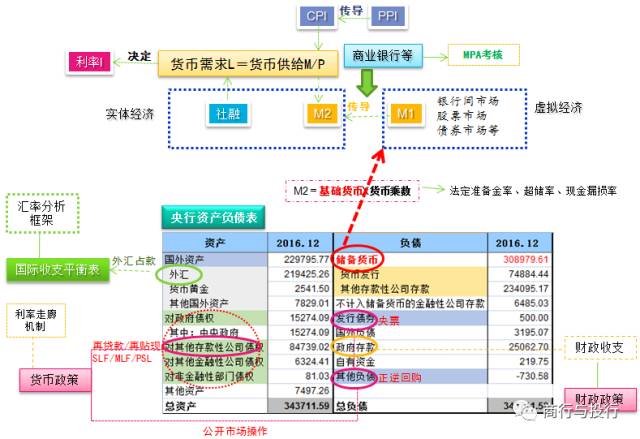Select the red value 308979.61
This screenshot has width=640, height=439.
click(x=526, y=259)
